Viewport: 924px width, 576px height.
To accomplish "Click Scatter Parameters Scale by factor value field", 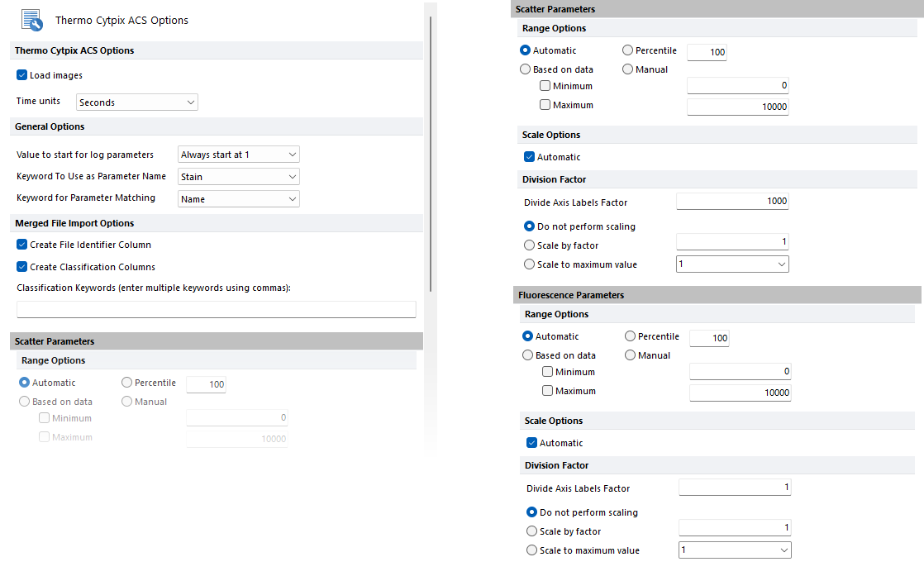I will click(x=732, y=241).
